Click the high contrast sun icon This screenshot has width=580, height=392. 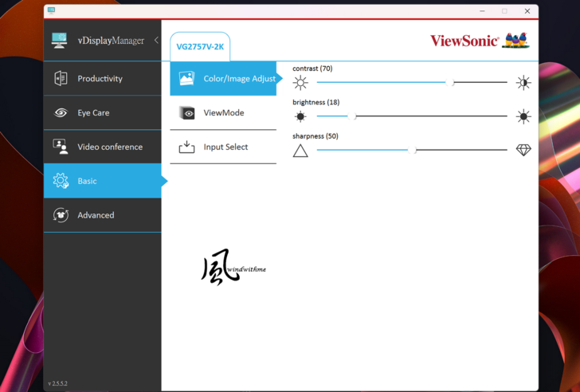(523, 83)
